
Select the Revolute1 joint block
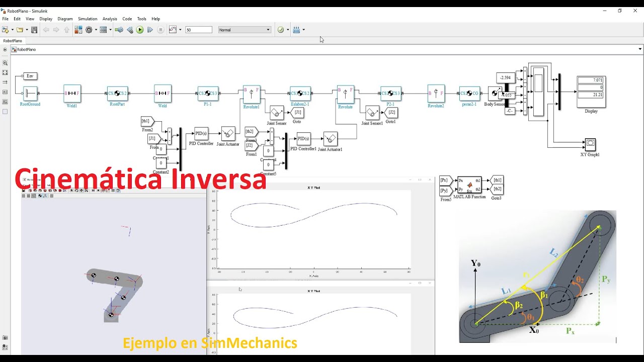(x=252, y=94)
